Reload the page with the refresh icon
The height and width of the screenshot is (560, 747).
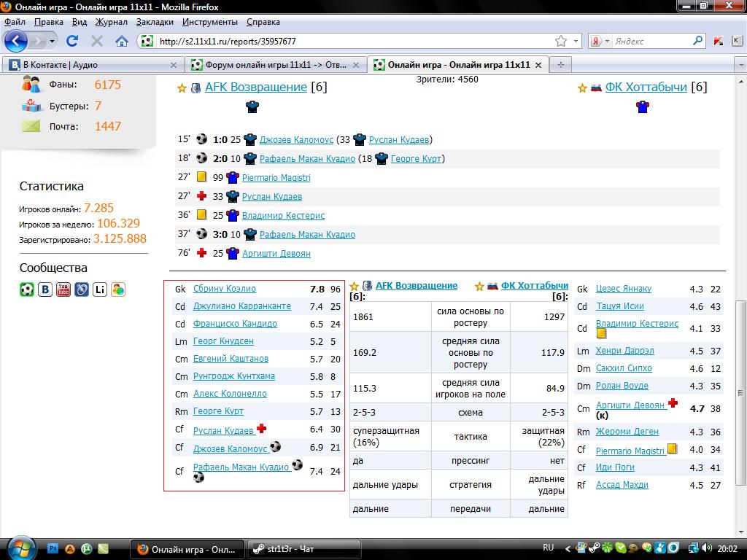point(72,41)
